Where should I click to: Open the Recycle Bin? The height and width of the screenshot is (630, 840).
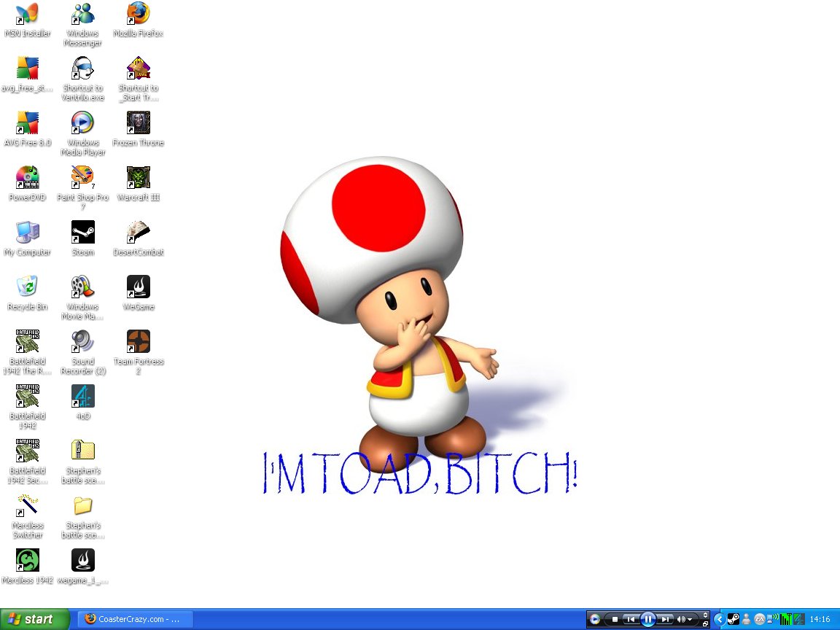[x=27, y=293]
